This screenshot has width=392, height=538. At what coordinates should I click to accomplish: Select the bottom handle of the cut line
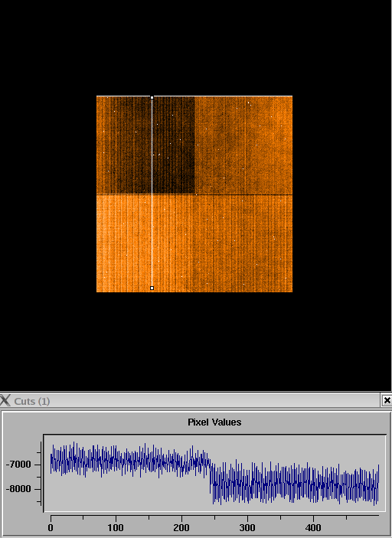point(152,289)
